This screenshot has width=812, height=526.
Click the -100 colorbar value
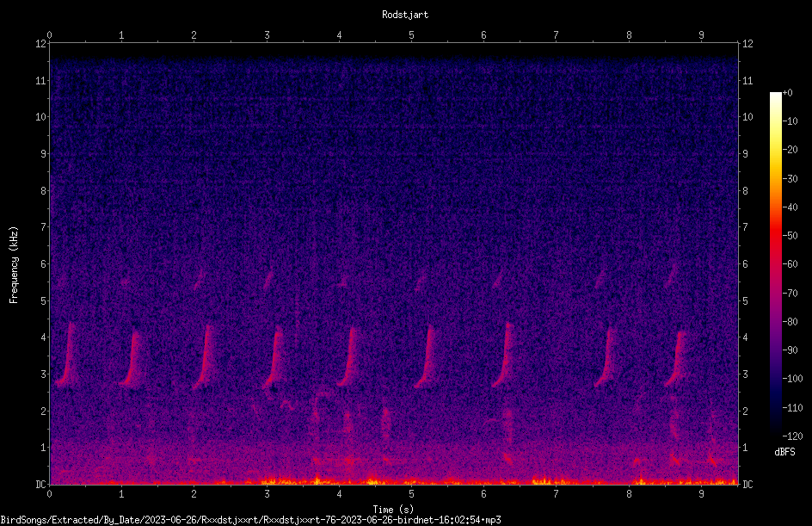(793, 379)
